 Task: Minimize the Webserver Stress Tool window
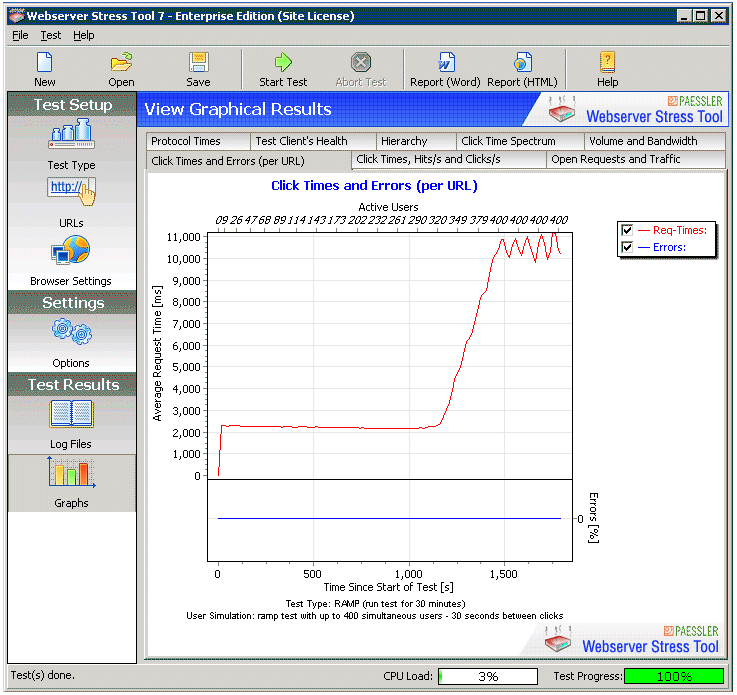point(684,16)
